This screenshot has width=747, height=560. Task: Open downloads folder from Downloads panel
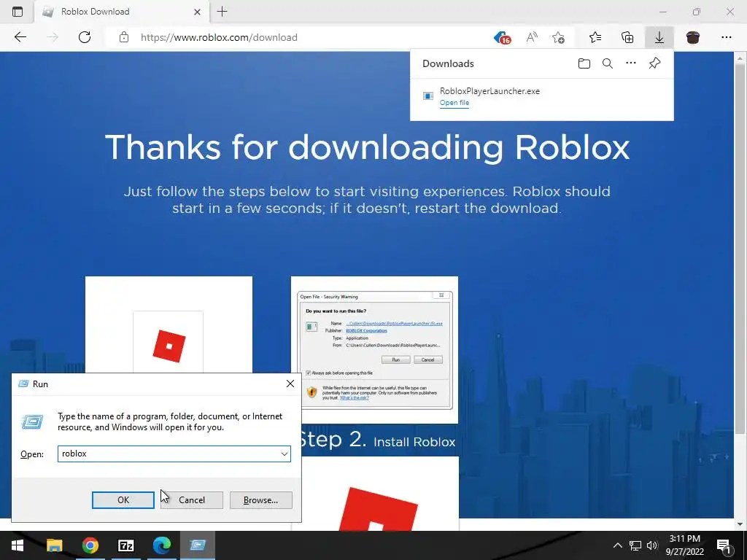pyautogui.click(x=584, y=63)
